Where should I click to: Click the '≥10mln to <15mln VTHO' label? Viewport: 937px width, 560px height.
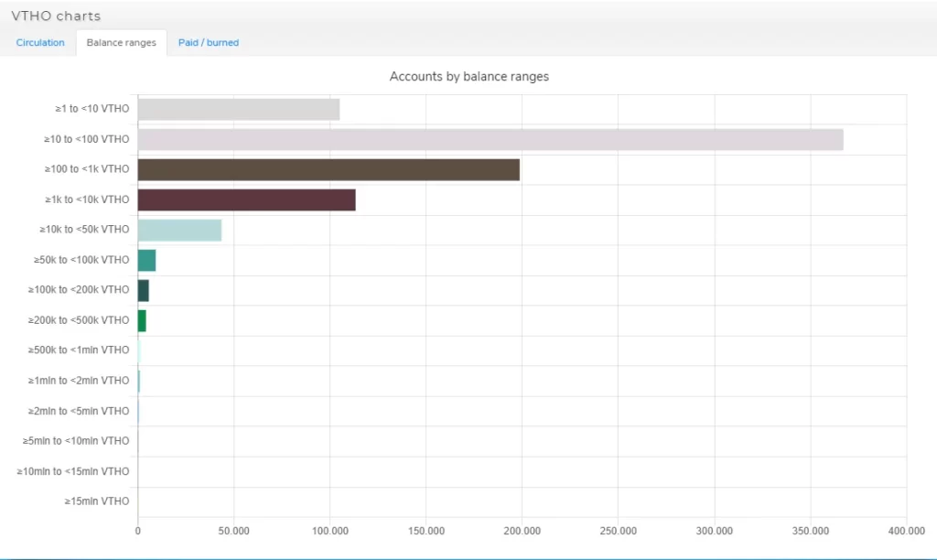pos(73,471)
